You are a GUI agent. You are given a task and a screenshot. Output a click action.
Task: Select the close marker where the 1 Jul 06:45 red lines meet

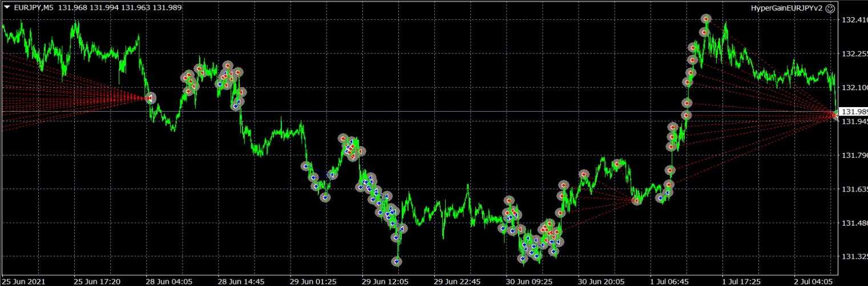(x=637, y=201)
